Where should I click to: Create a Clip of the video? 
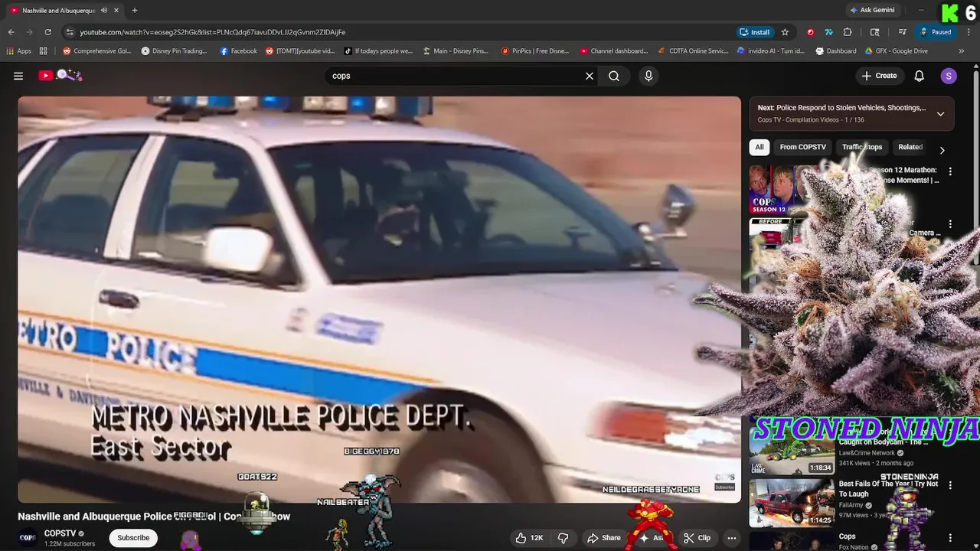(697, 538)
